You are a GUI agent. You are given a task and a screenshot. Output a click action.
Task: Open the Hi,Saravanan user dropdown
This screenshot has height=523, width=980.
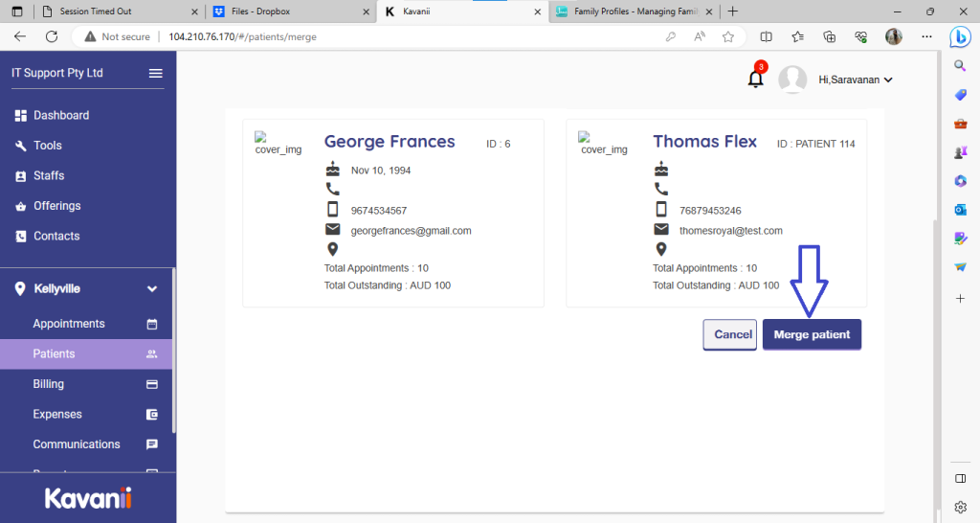click(x=856, y=80)
